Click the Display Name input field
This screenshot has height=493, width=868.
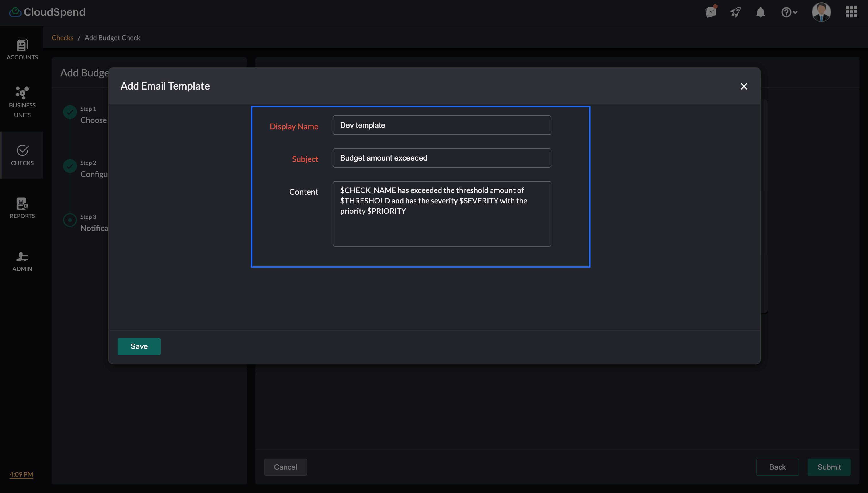point(441,125)
